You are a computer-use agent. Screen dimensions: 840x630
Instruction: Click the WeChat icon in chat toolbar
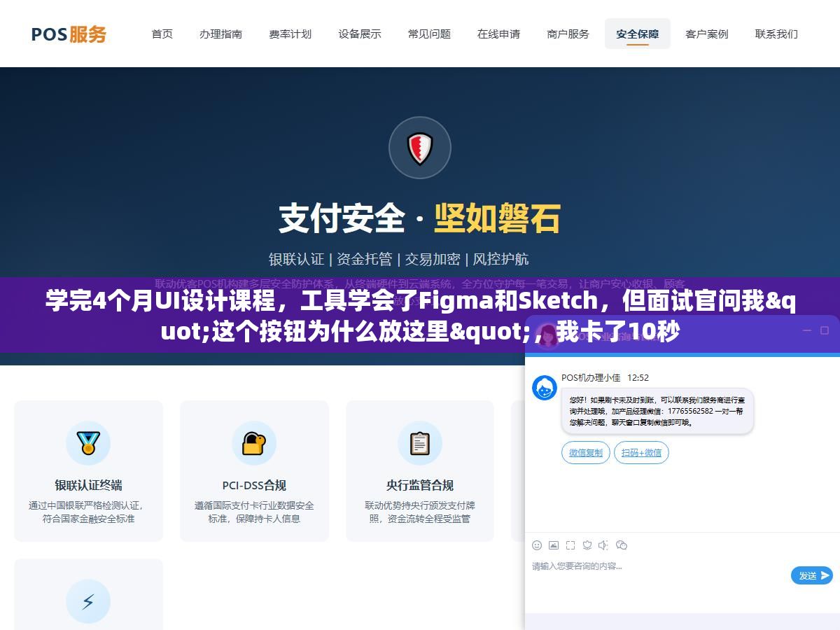coord(622,545)
